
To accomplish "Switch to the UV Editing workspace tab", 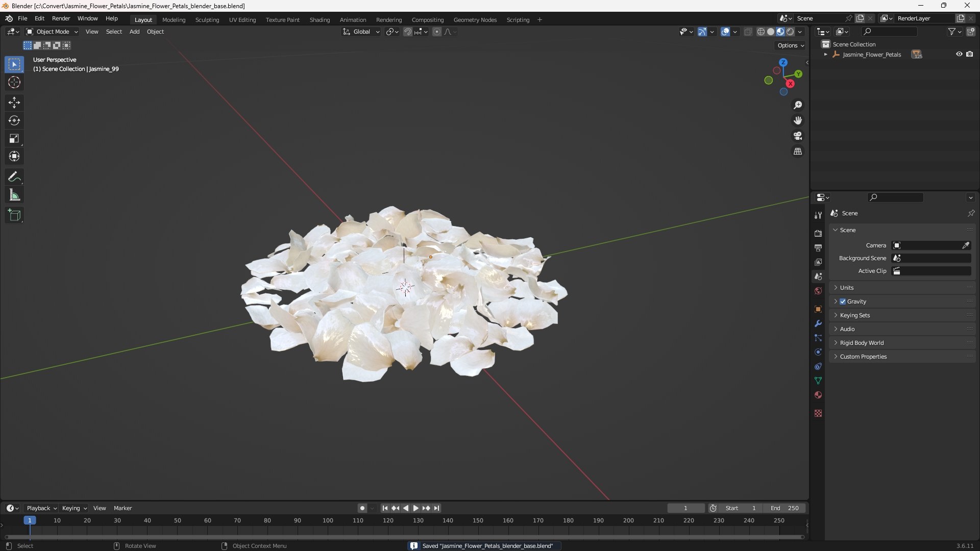I will coord(242,20).
